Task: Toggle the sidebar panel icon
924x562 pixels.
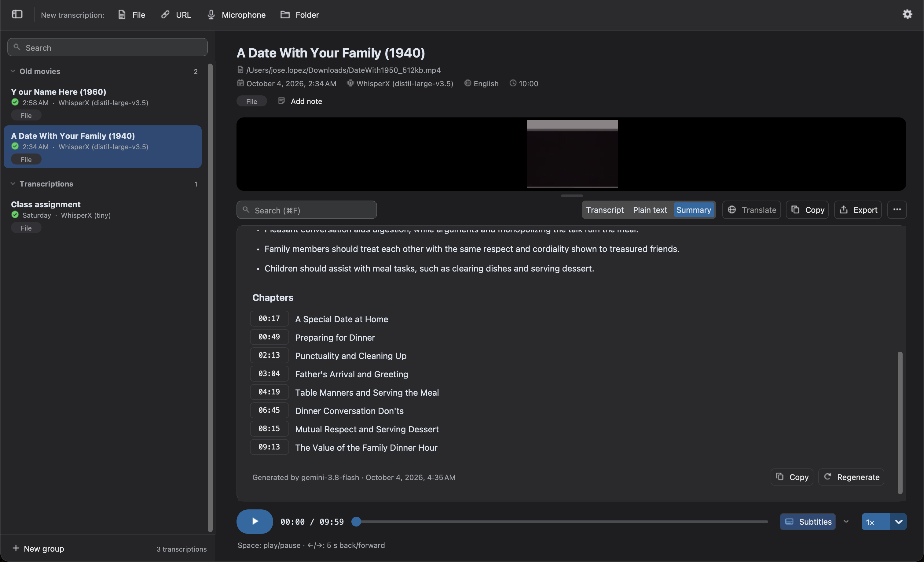Action: click(17, 15)
